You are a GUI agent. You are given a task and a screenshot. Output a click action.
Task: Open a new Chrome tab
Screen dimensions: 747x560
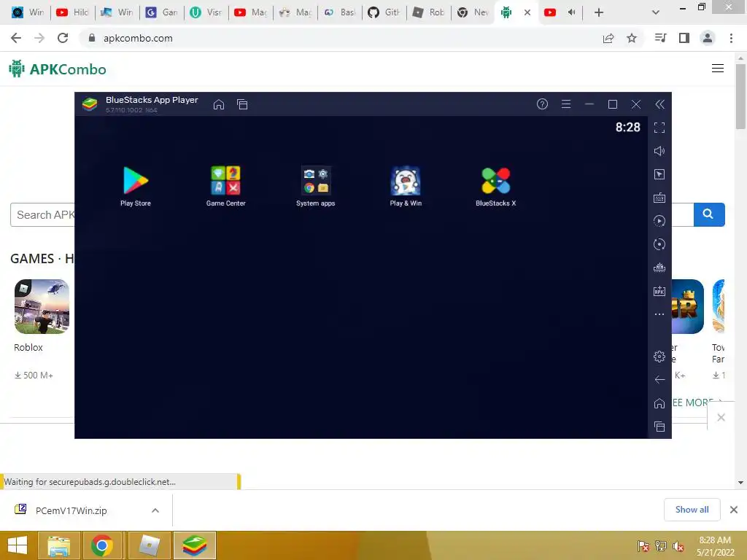click(599, 12)
